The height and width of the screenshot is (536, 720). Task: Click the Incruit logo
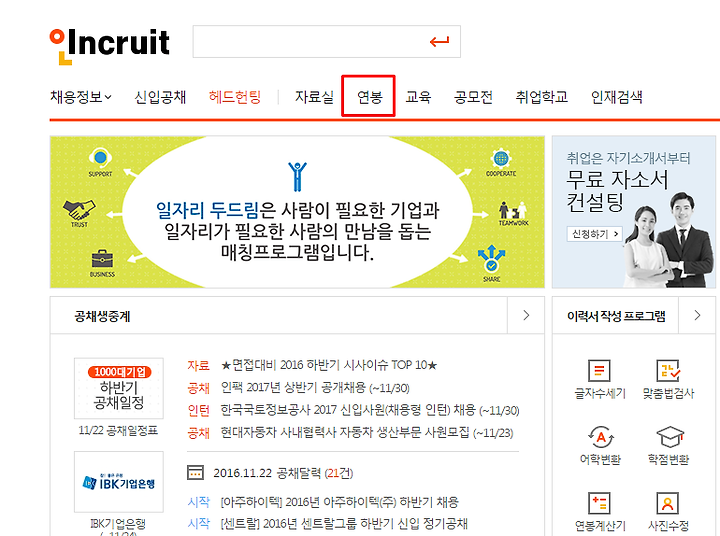(x=110, y=46)
